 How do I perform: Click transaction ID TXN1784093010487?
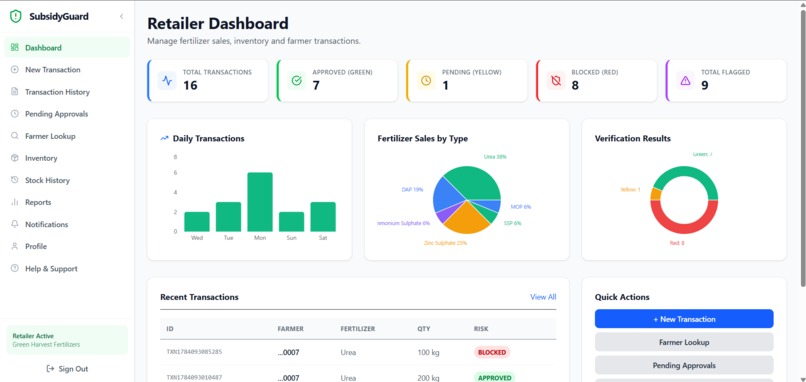194,378
